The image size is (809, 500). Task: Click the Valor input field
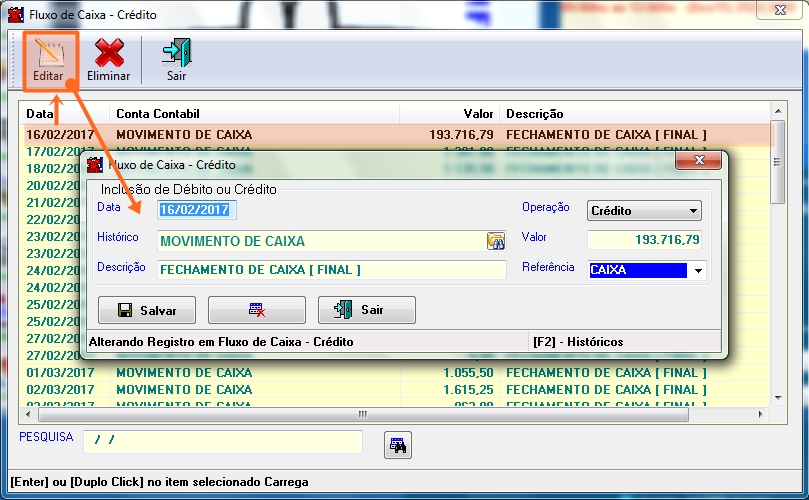point(644,240)
